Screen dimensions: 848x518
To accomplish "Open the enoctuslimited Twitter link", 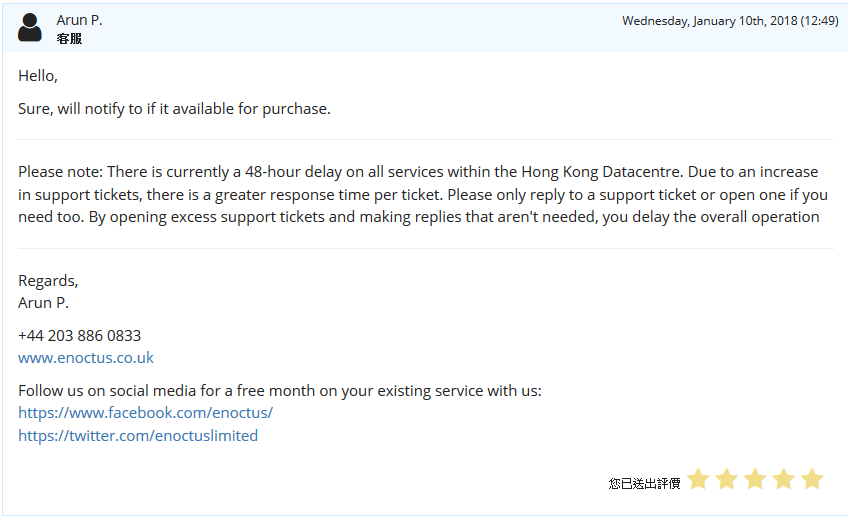I will coord(138,435).
